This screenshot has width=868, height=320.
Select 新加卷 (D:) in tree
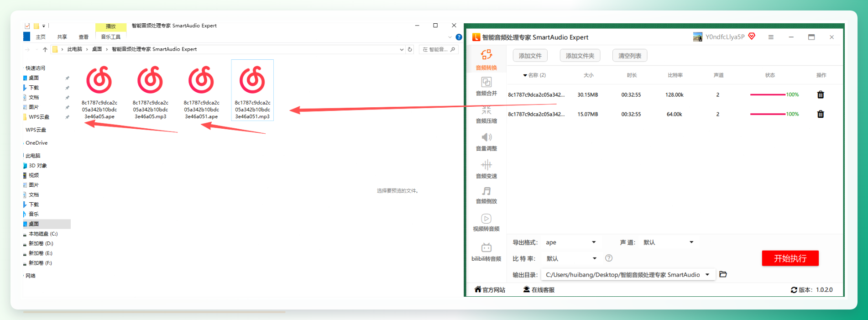click(x=41, y=243)
